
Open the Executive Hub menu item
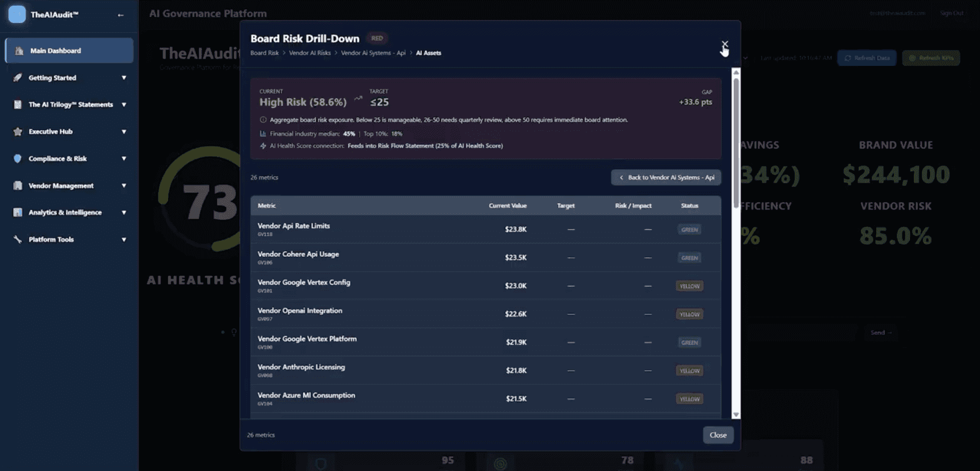coord(69,131)
